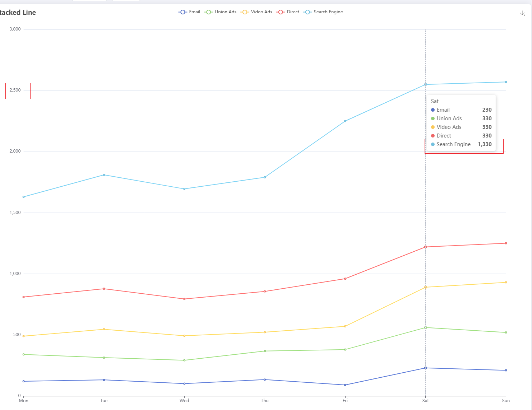Toggle the Email series in legend
The width and height of the screenshot is (532, 410).
click(189, 12)
